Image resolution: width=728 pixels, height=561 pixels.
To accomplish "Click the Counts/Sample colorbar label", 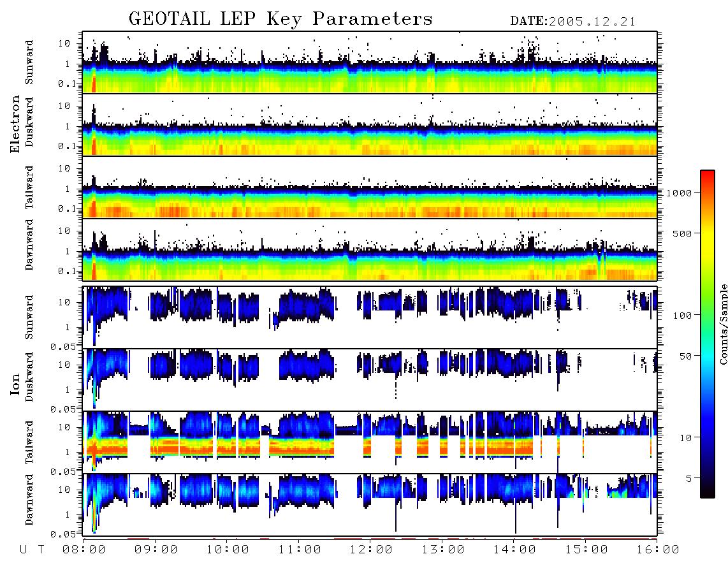I will [724, 324].
